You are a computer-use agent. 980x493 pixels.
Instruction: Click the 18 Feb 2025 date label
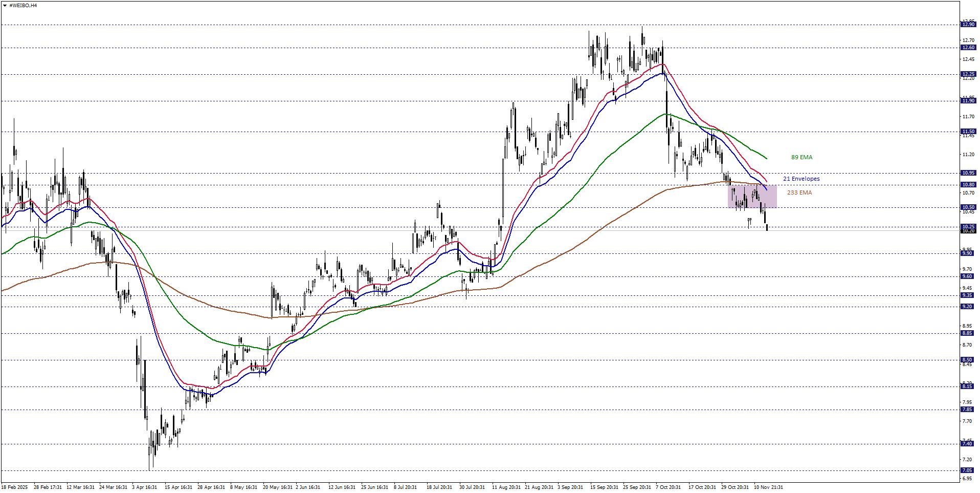click(x=15, y=487)
